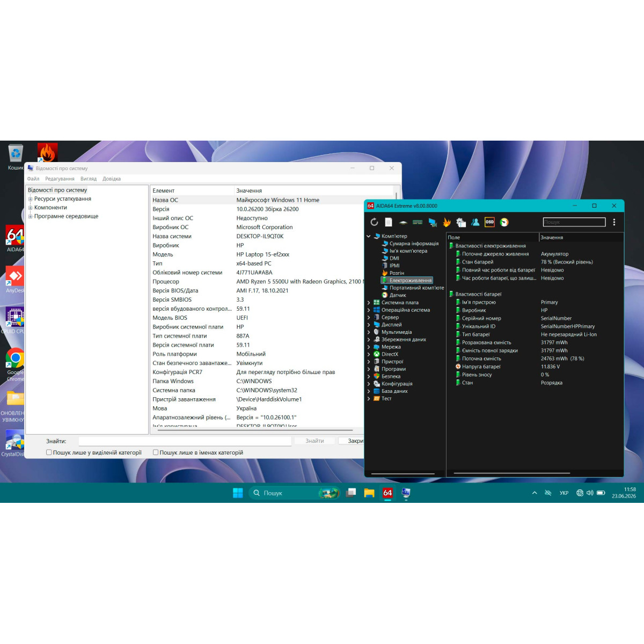Open the Windows Start button
This screenshot has width=644, height=644.
coord(238,493)
